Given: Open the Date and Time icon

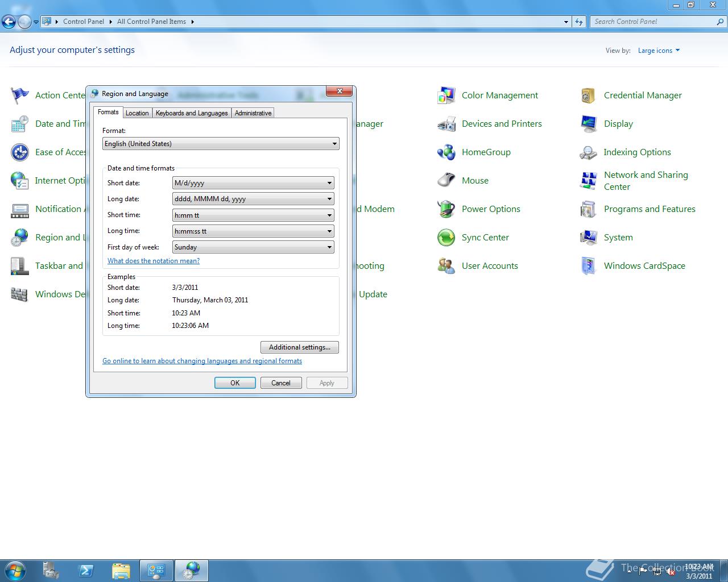Looking at the screenshot, I should pyautogui.click(x=20, y=124).
